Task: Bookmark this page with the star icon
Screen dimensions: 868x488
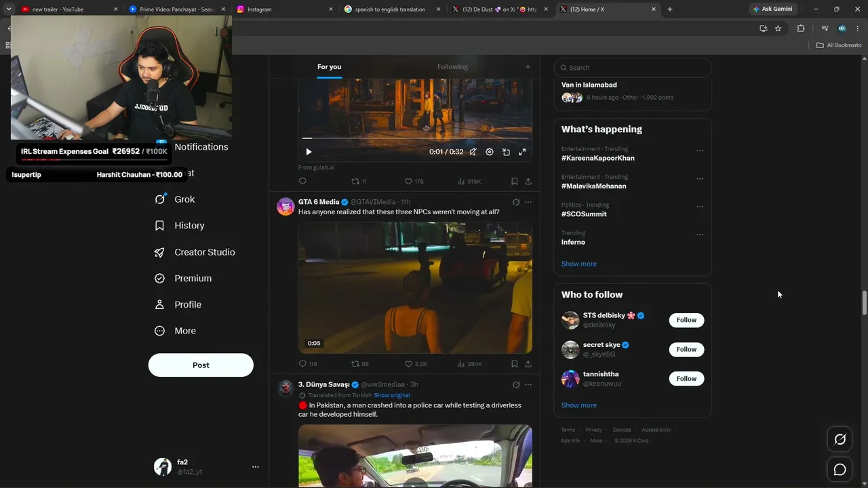Action: pyautogui.click(x=778, y=28)
